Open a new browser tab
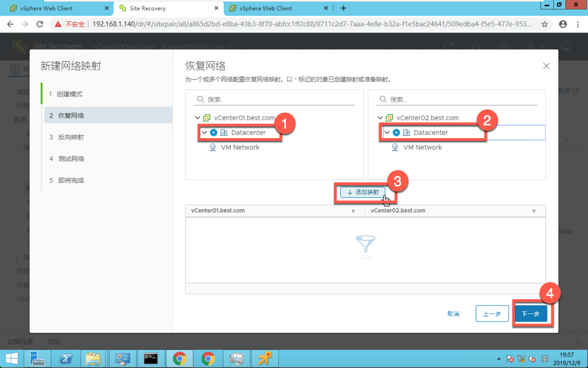 [343, 8]
